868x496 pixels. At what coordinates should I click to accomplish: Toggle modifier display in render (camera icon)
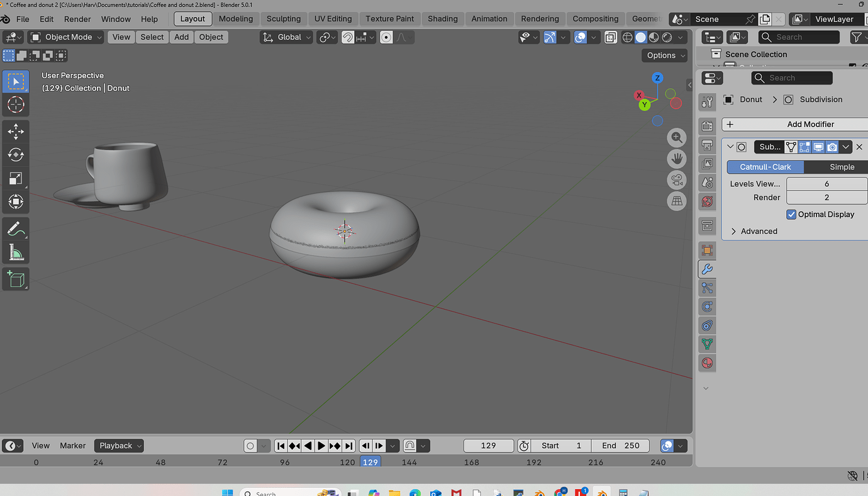point(832,147)
